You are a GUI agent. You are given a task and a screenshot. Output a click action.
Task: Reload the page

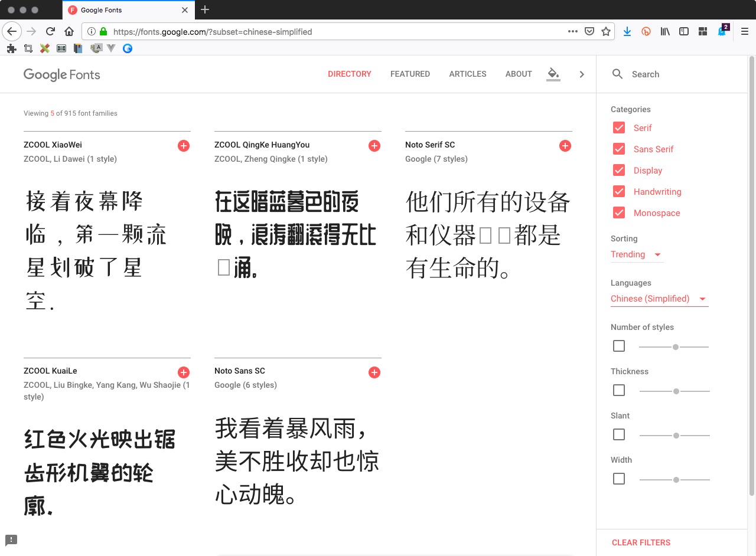[x=50, y=32]
